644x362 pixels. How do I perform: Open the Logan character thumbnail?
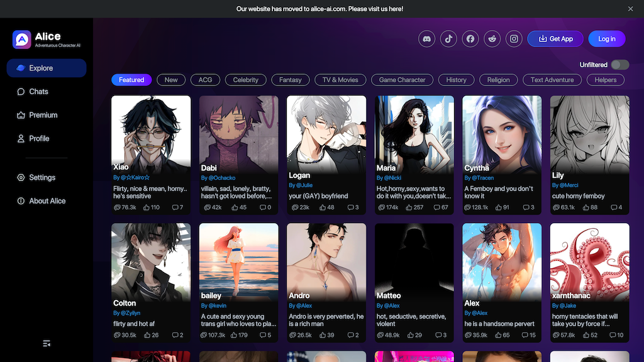[x=326, y=133]
